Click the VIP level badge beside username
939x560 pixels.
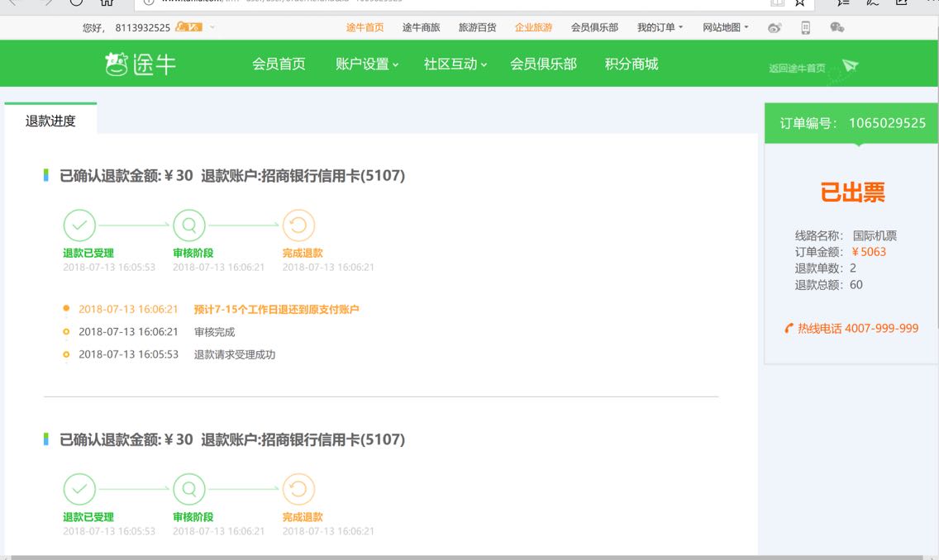coord(189,27)
